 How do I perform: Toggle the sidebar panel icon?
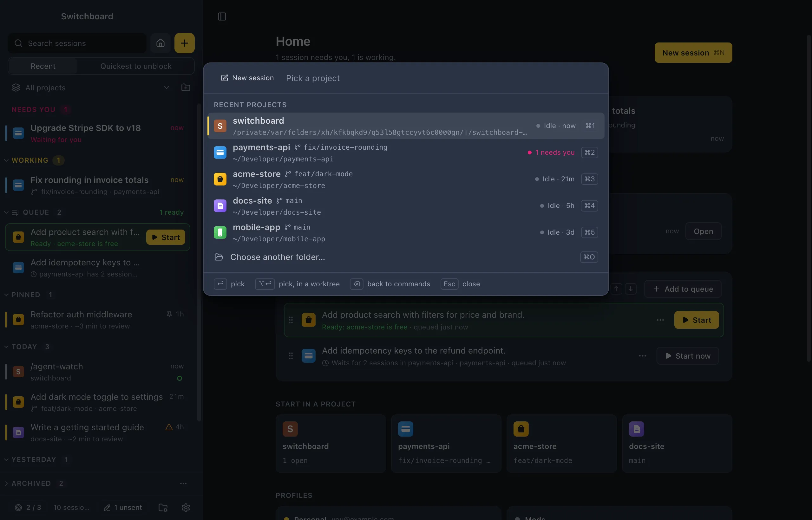click(222, 16)
